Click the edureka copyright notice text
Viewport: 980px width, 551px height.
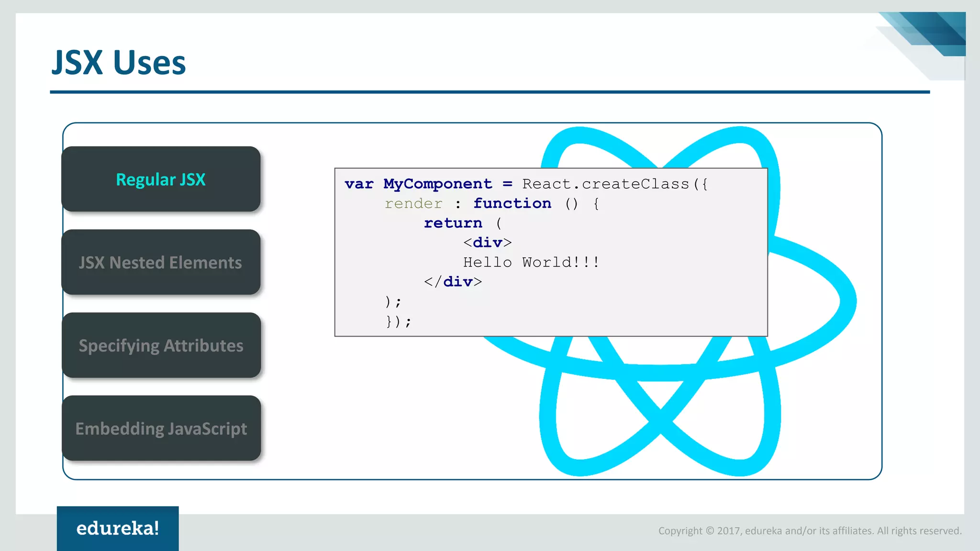(x=810, y=531)
